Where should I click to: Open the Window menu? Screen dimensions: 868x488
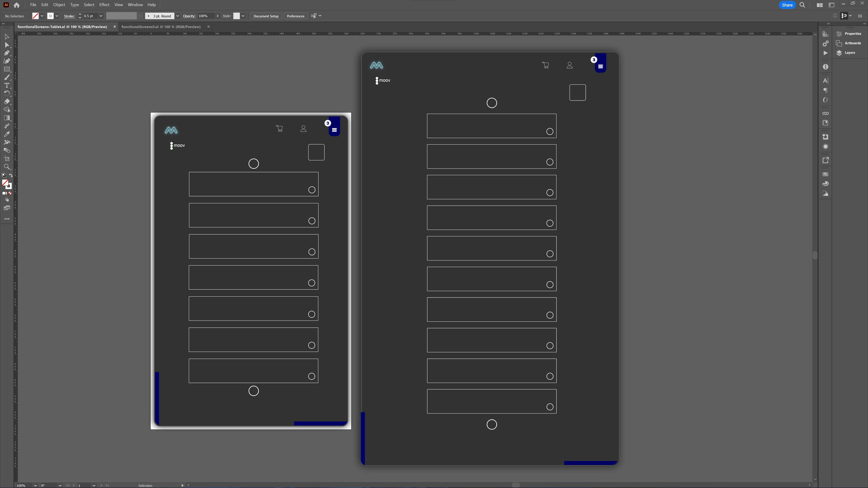pyautogui.click(x=135, y=5)
